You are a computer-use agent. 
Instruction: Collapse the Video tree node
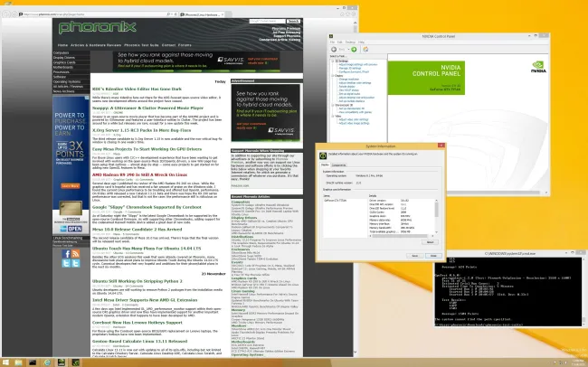click(x=332, y=117)
